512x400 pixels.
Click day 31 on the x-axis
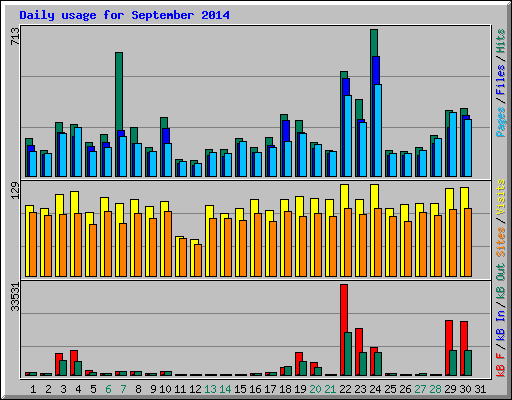point(480,389)
